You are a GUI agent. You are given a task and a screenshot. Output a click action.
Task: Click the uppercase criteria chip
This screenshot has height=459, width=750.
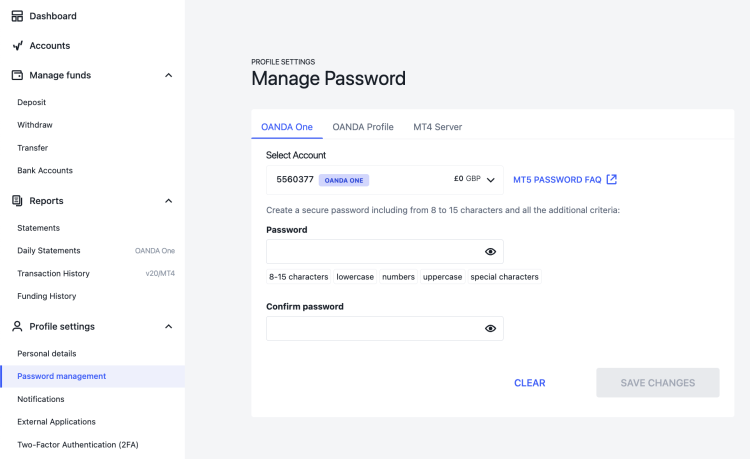tap(442, 277)
